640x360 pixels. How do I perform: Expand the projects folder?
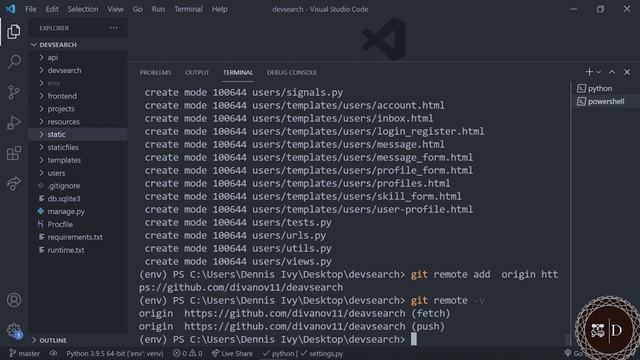click(78, 109)
